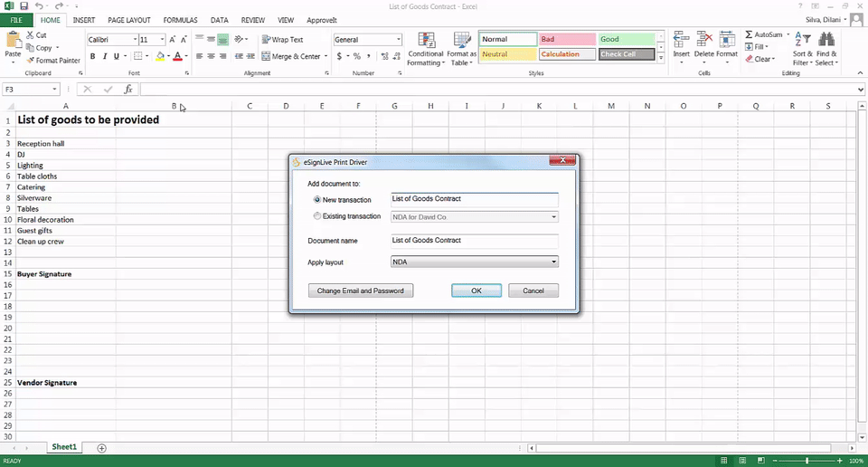Toggle underline formatting
This screenshot has width=868, height=467.
[x=116, y=56]
